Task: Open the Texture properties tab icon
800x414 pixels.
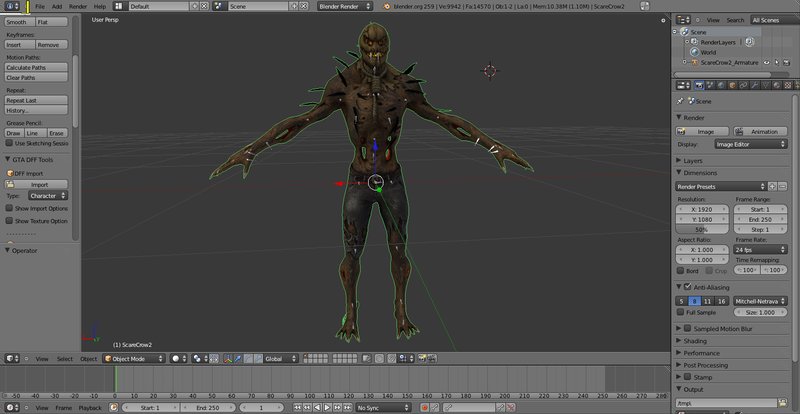Action: [788, 85]
